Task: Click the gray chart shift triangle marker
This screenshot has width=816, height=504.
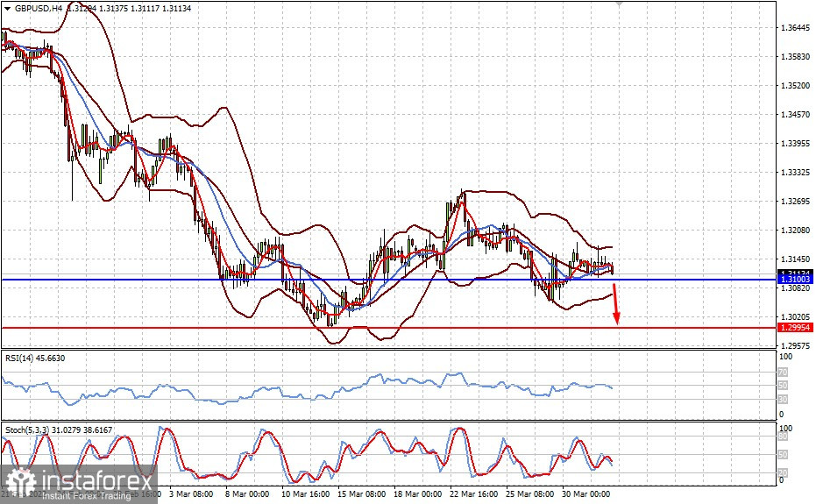Action: click(621, 4)
